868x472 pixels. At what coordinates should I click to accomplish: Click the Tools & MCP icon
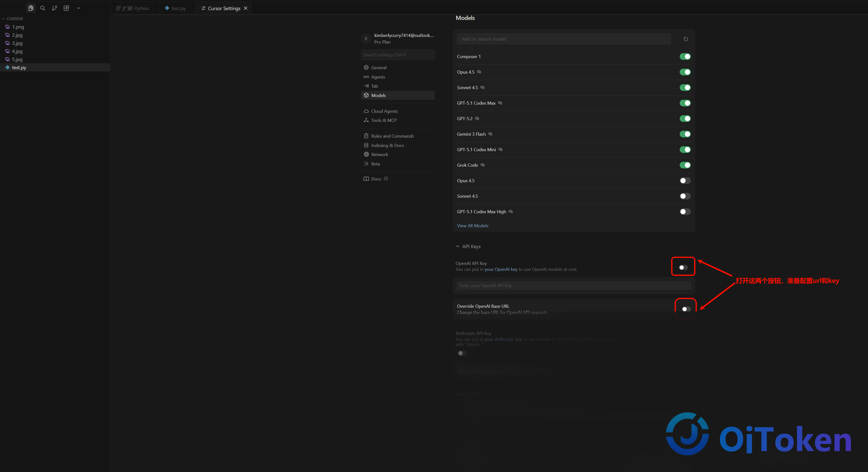[x=366, y=120]
